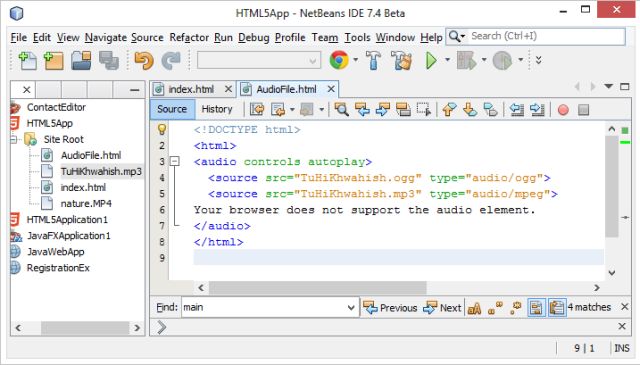Click the Debug Project icon
The image size is (640, 365).
click(x=467, y=60)
